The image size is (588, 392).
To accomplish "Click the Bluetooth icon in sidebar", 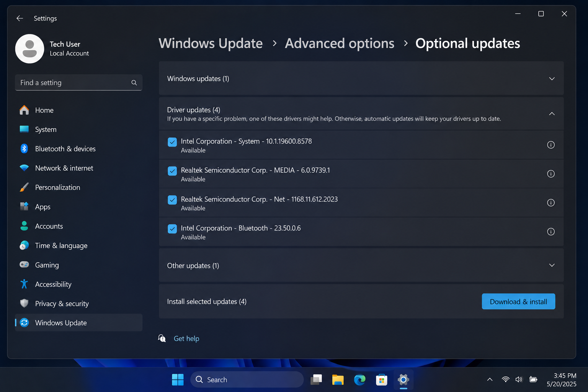I will pos(24,149).
